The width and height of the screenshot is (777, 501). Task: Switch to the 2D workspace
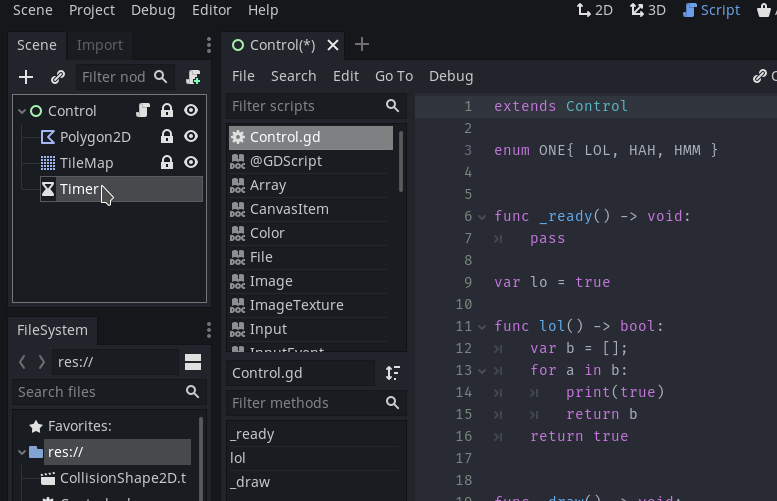coord(595,10)
